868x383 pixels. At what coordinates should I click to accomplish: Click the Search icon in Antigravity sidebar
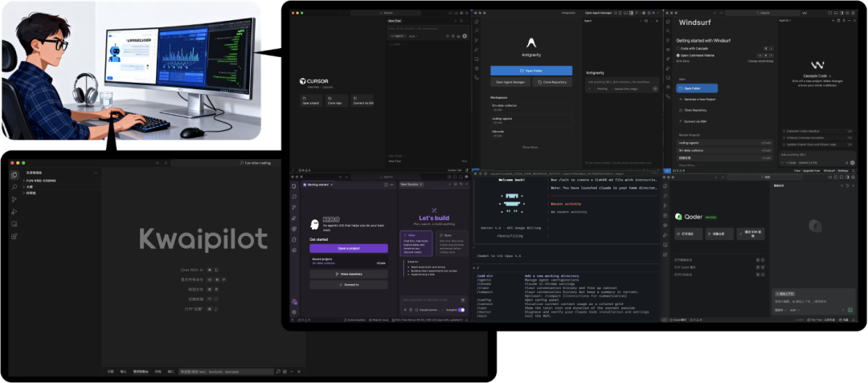(x=477, y=31)
